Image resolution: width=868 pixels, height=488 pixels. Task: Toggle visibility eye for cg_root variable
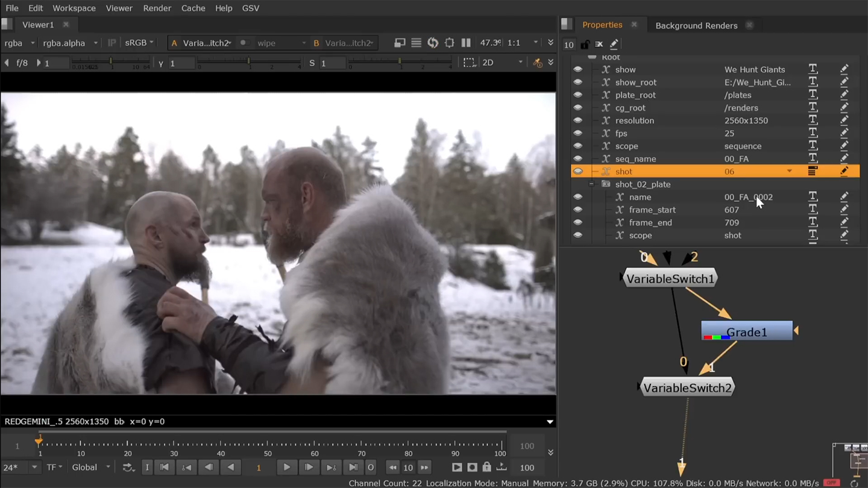[578, 108]
